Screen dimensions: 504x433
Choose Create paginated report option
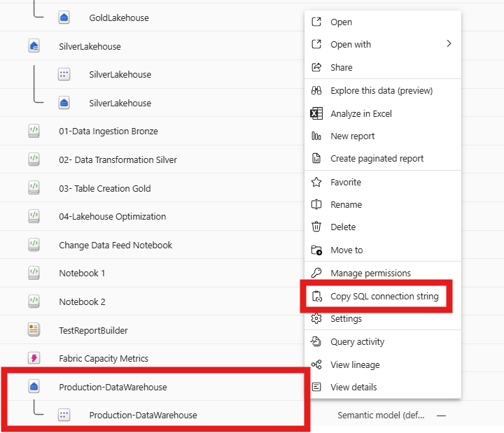(x=377, y=158)
